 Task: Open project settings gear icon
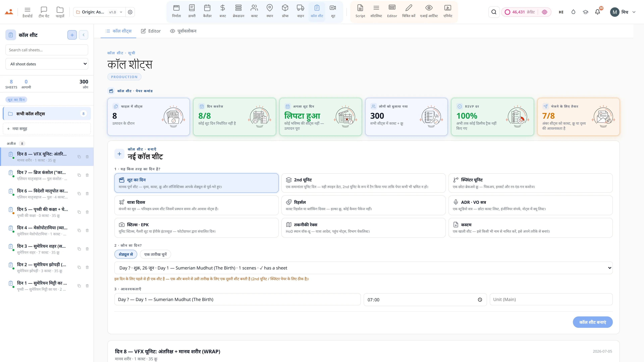pos(130,12)
